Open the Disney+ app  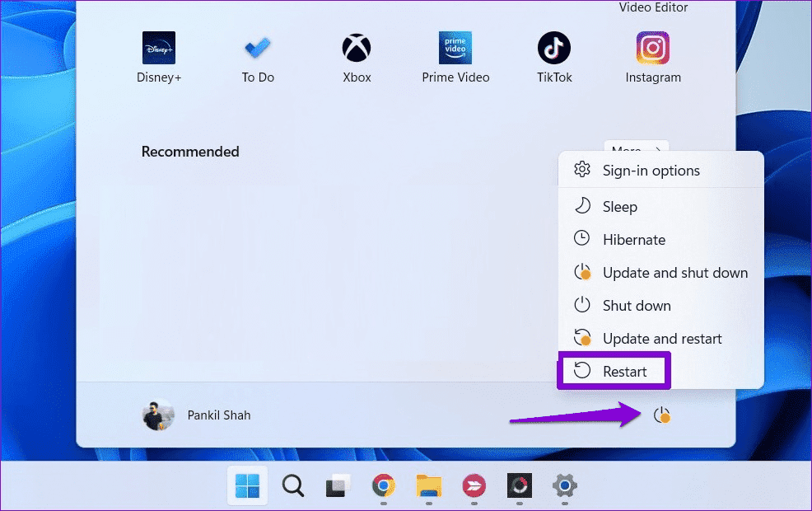[x=159, y=57]
